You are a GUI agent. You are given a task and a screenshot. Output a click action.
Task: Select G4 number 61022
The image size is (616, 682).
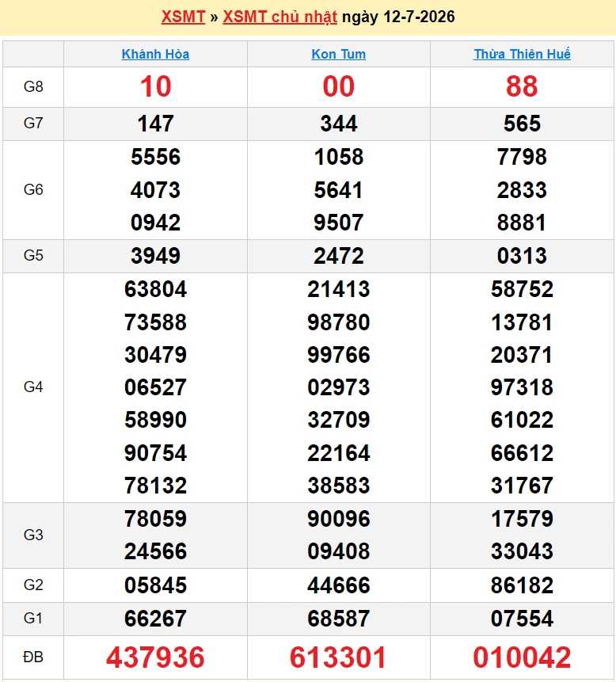pyautogui.click(x=522, y=420)
